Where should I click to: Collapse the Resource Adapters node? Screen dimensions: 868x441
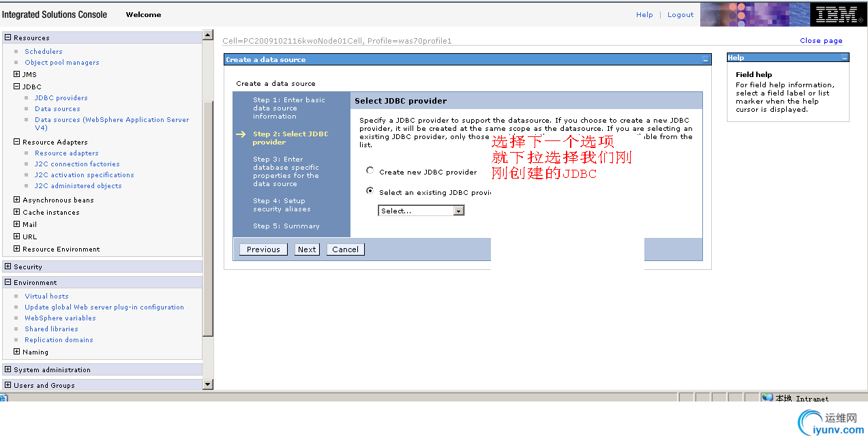coord(17,142)
